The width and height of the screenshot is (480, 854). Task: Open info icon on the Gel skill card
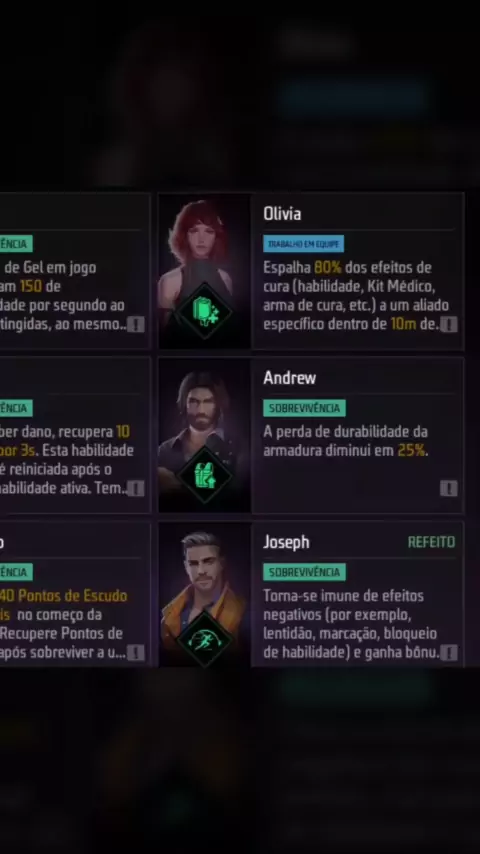click(x=136, y=325)
